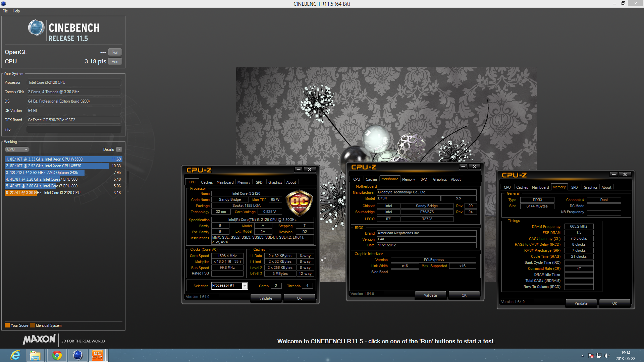Open Memory tab in first CPU-Z
The height and width of the screenshot is (362, 644).
tap(244, 182)
